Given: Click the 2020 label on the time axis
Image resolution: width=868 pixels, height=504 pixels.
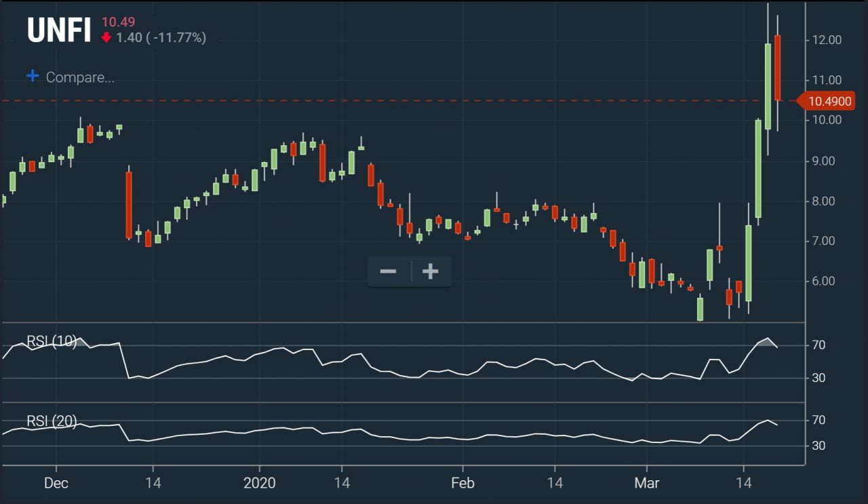Looking at the screenshot, I should [x=260, y=483].
